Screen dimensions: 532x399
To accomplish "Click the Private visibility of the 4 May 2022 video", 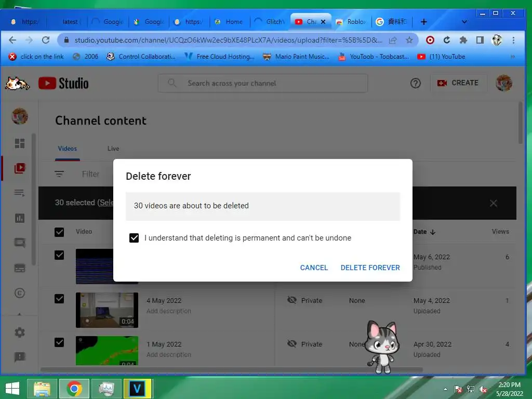I will point(304,301).
